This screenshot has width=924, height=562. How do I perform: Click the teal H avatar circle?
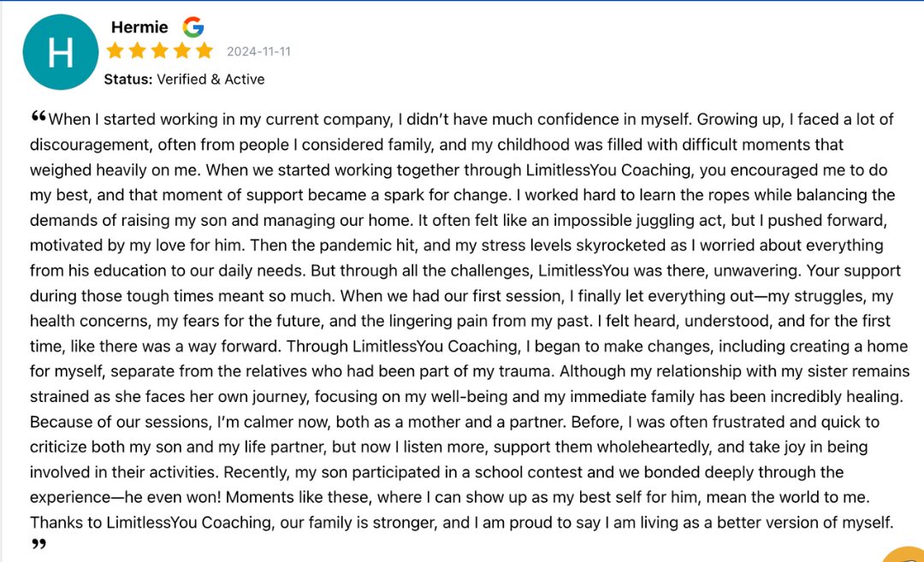61,52
